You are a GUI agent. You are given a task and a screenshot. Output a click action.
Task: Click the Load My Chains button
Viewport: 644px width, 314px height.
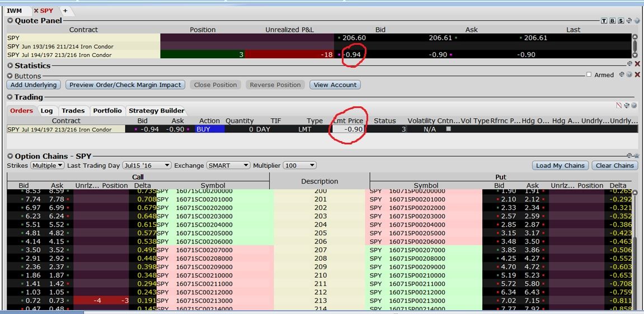[x=560, y=165]
